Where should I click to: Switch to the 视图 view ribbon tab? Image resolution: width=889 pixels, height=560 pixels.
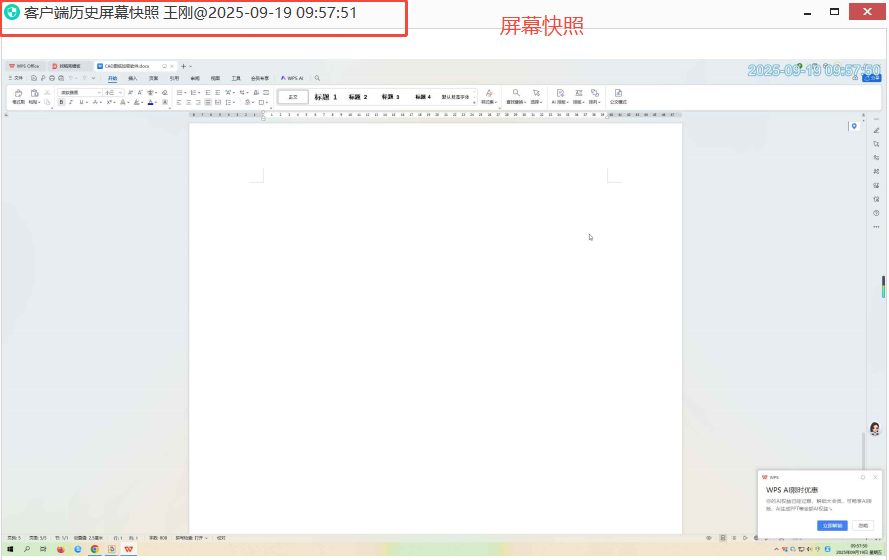(x=215, y=78)
